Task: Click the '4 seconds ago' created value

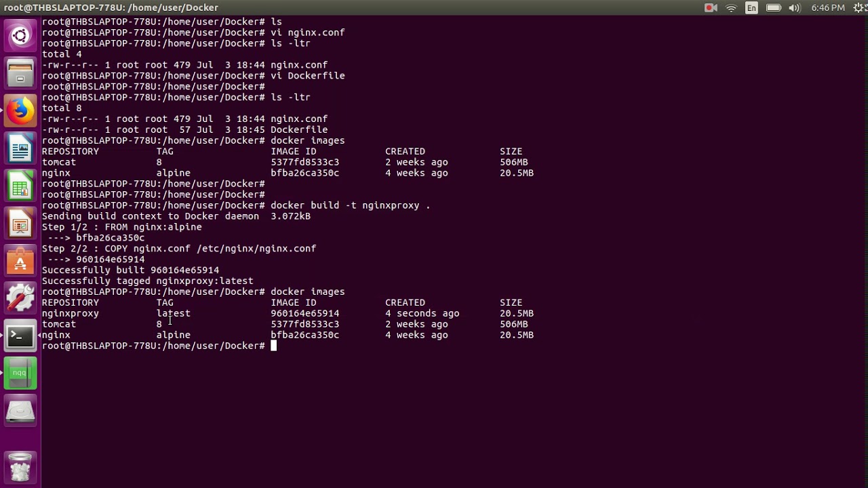Action: click(x=422, y=313)
